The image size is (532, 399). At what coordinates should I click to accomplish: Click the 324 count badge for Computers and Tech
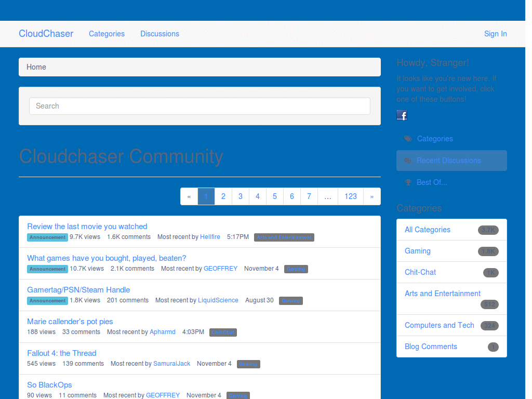pos(489,326)
